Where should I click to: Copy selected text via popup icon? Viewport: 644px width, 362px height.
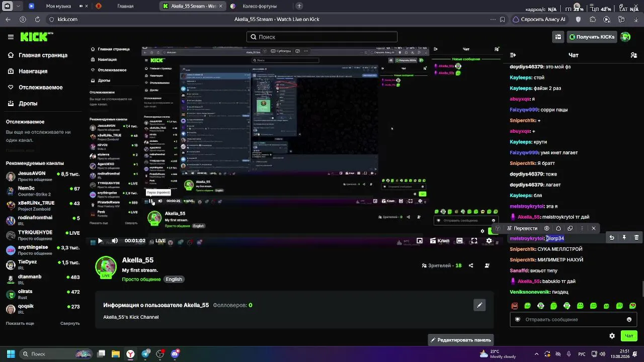(570, 228)
